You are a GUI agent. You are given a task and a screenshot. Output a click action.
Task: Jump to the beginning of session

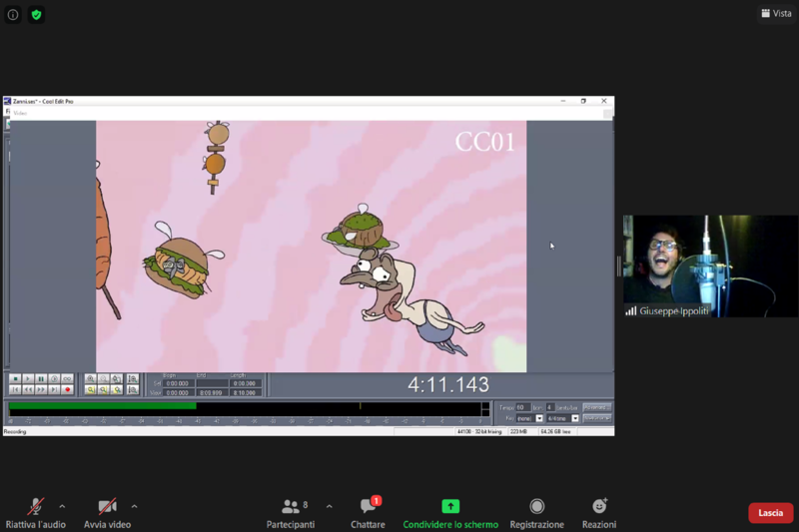(x=15, y=390)
